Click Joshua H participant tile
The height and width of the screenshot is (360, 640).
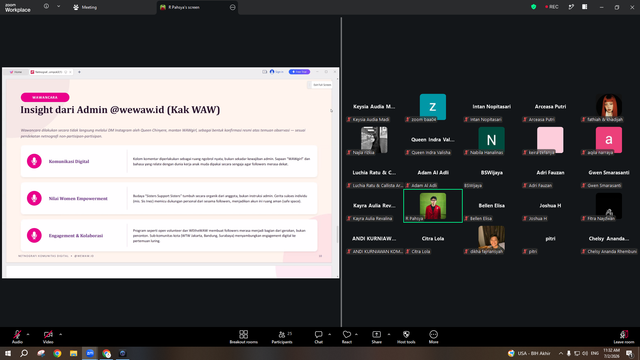[550, 206]
